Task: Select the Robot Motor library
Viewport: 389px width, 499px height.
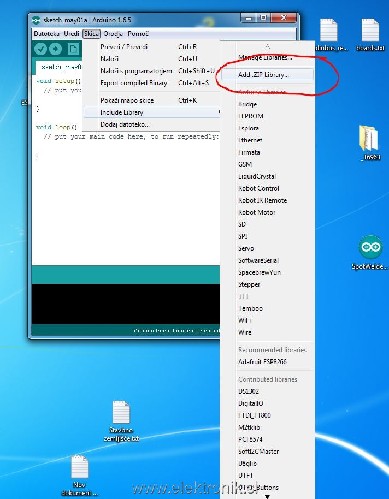Action: (257, 212)
